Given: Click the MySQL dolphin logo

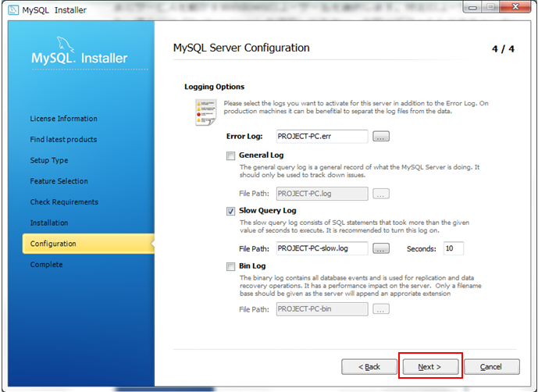Looking at the screenshot, I should (x=65, y=45).
